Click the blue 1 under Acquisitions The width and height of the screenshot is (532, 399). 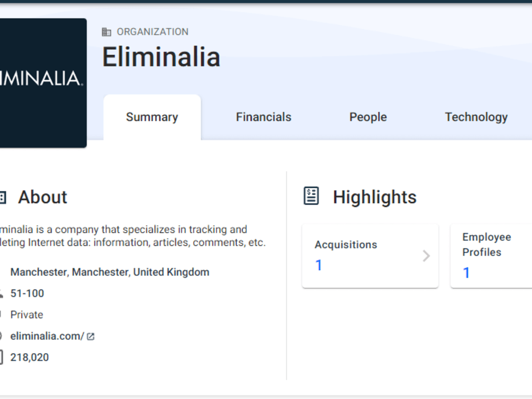pos(319,264)
